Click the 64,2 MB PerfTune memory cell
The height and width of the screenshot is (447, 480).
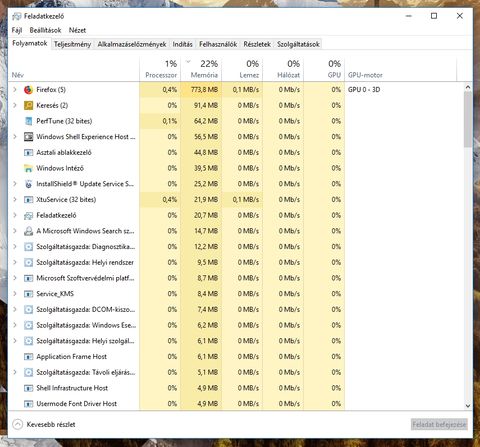pyautogui.click(x=201, y=121)
